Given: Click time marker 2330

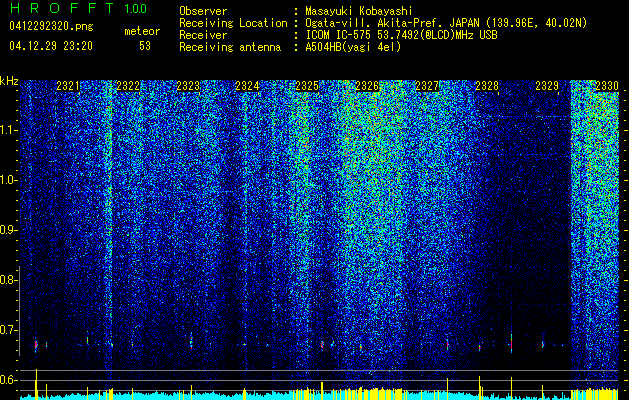Looking at the screenshot, I should click(607, 86).
